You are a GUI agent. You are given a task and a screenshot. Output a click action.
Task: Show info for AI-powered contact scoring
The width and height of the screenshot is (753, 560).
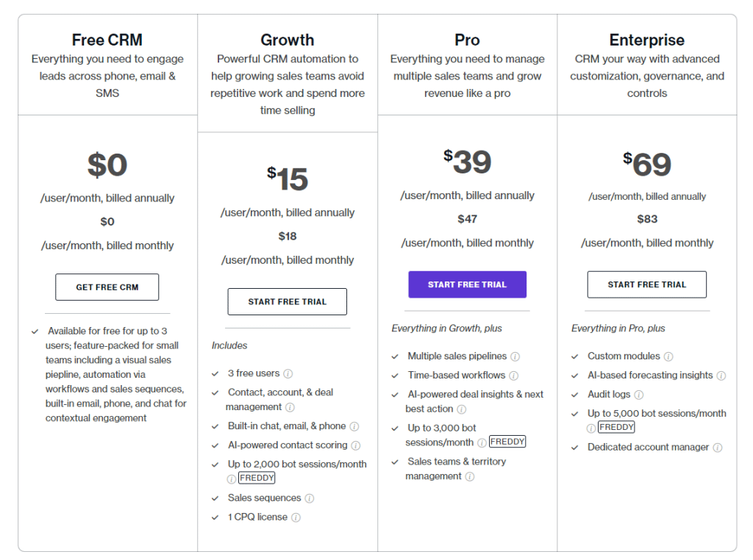click(356, 445)
